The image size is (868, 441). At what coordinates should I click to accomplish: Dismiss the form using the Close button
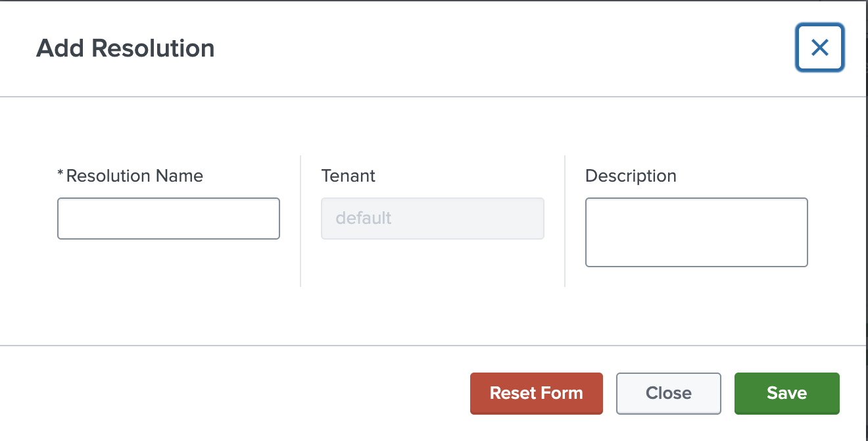click(x=668, y=393)
